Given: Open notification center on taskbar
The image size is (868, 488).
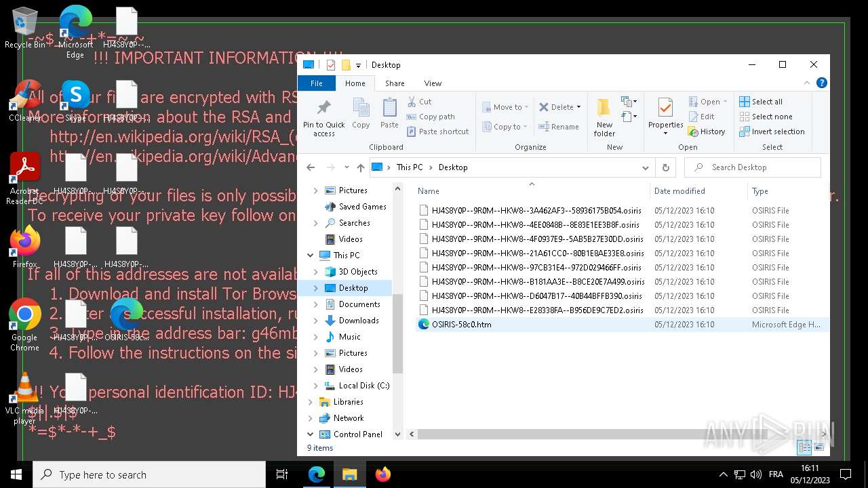Looking at the screenshot, I should click(x=846, y=474).
